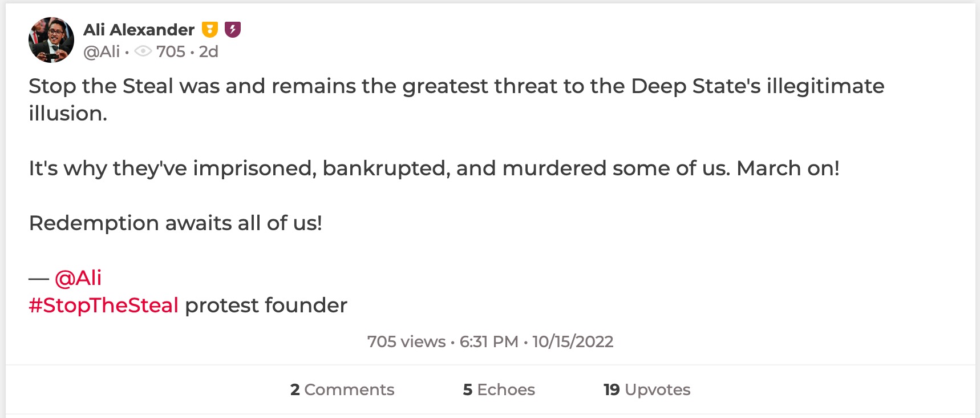
Task: Click the 5 Echoes counter
Action: point(498,389)
